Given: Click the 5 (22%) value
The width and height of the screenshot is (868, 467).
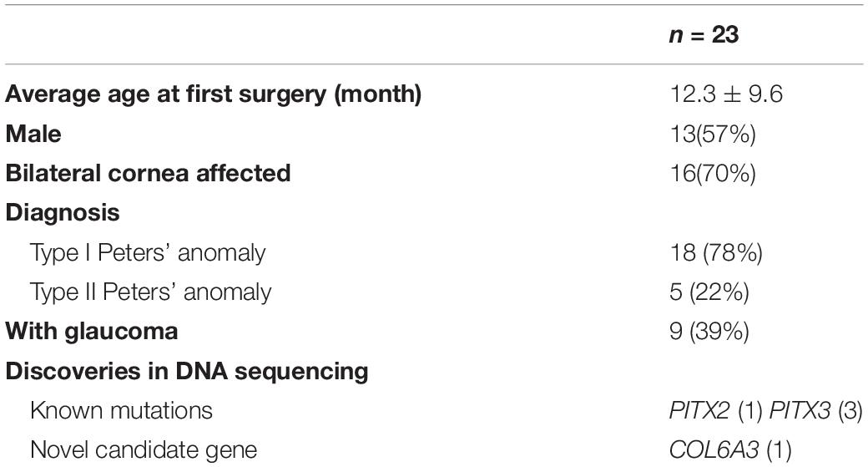Looking at the screenshot, I should (709, 292).
